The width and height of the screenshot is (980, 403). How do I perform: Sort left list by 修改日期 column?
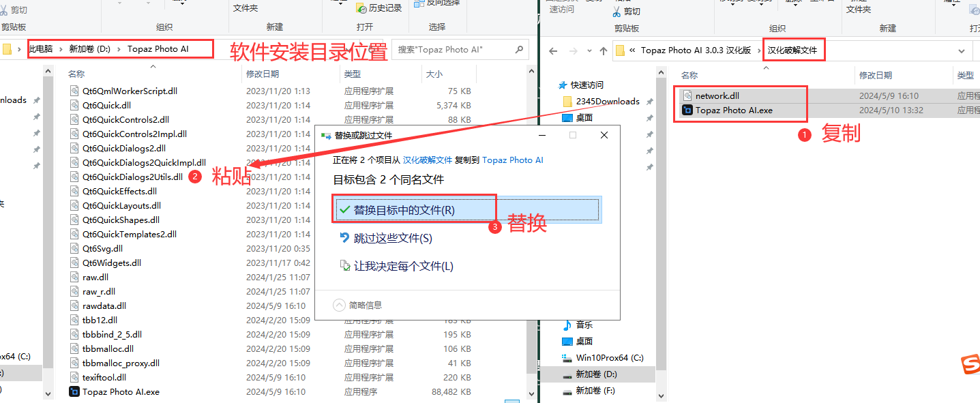pos(263,74)
